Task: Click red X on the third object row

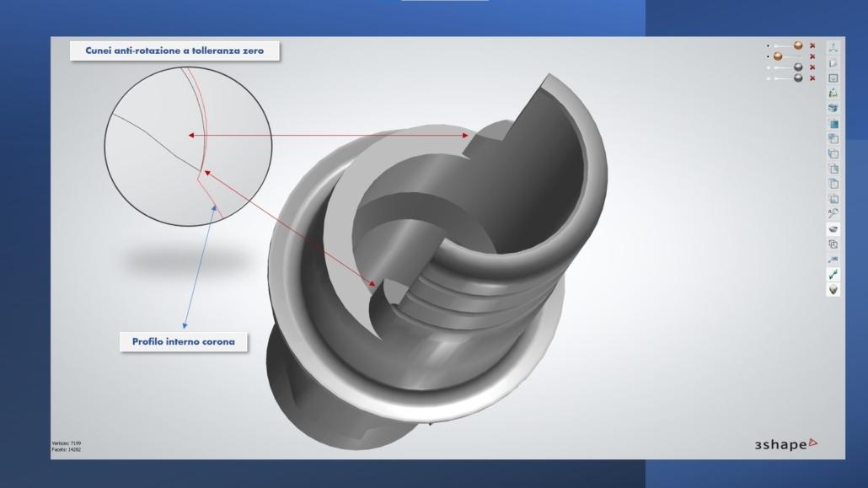Action: click(x=812, y=67)
